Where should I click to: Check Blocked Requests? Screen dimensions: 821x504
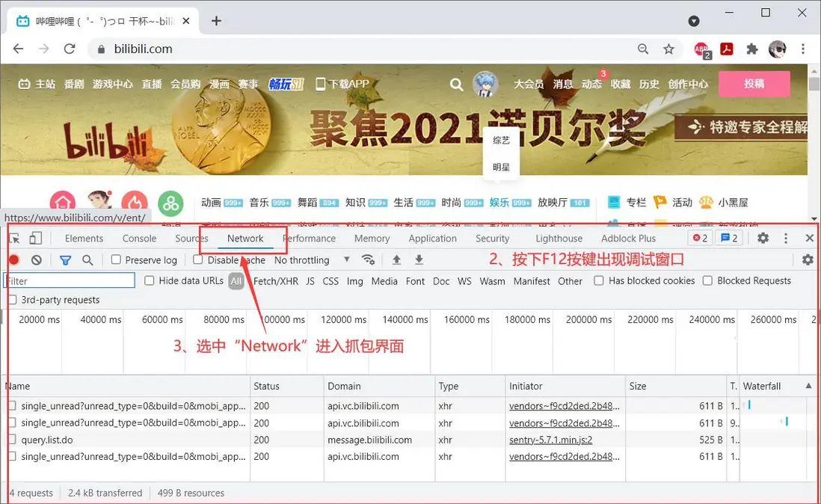point(708,280)
